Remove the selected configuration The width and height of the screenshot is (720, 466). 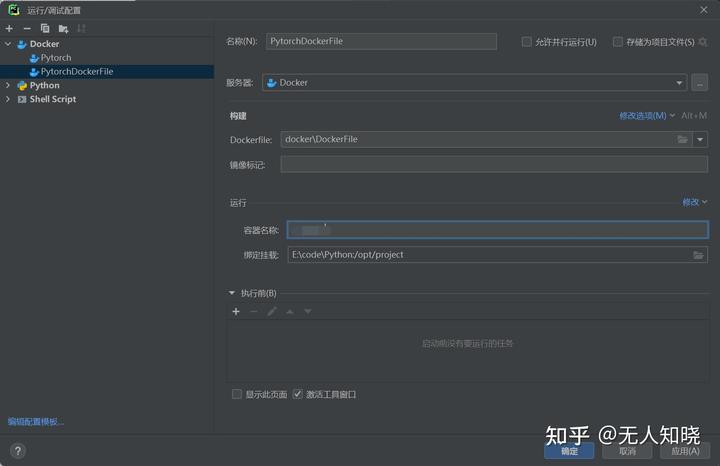pyautogui.click(x=27, y=28)
